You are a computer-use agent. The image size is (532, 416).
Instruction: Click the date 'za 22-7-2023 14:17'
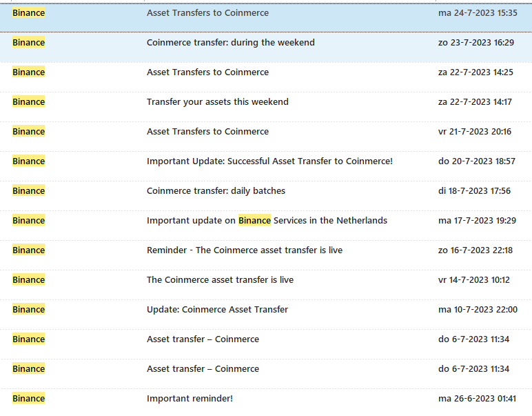(475, 102)
